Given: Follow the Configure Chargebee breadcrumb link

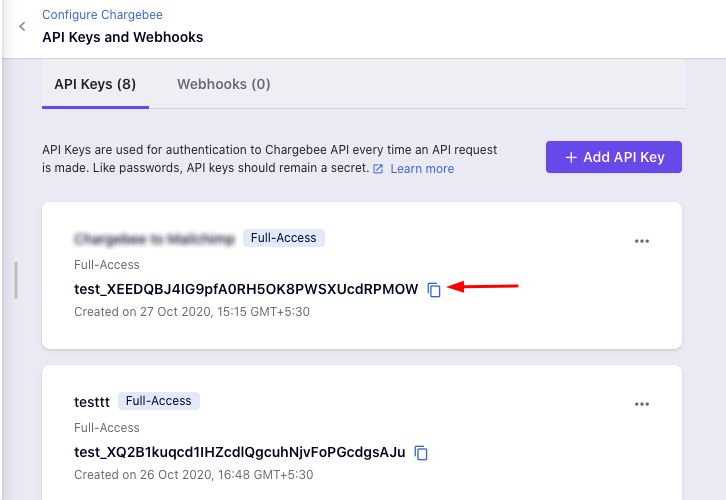Looking at the screenshot, I should point(102,15).
